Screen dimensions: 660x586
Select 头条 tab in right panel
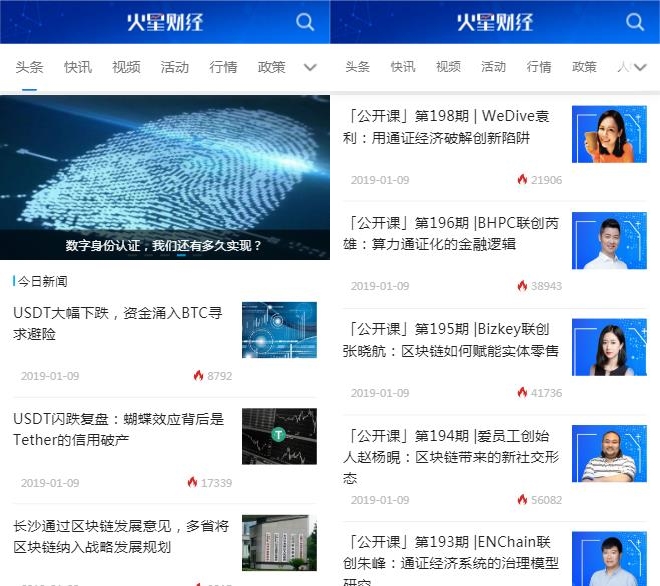tap(357, 67)
